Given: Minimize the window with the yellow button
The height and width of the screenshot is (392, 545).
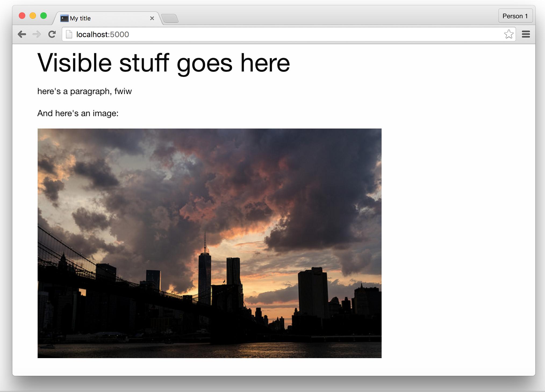Looking at the screenshot, I should click(x=33, y=16).
